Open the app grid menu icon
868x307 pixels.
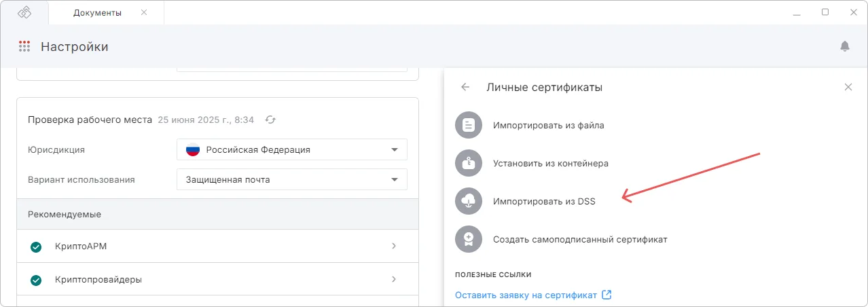[x=24, y=46]
